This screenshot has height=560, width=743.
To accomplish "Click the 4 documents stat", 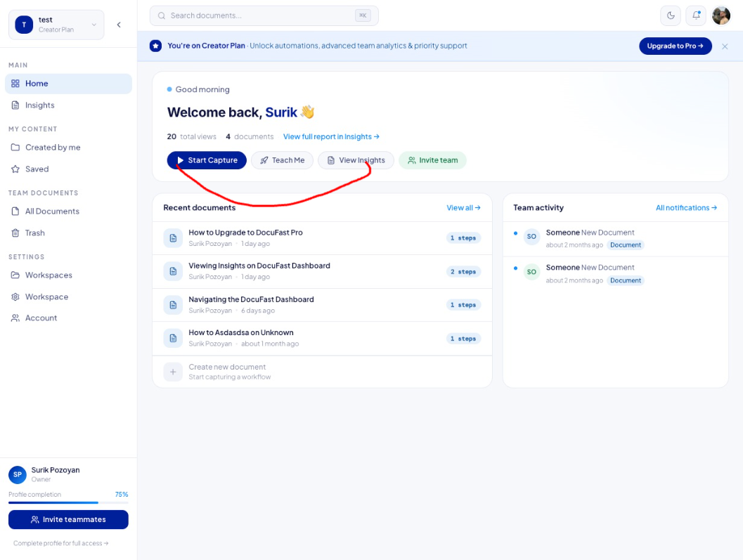I will [x=250, y=136].
